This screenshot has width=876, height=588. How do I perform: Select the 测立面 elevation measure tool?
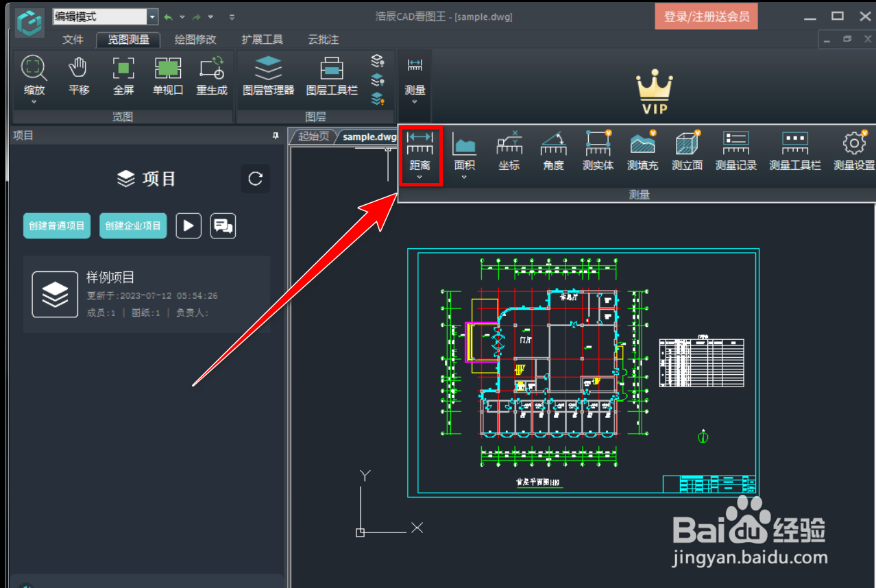coord(687,150)
